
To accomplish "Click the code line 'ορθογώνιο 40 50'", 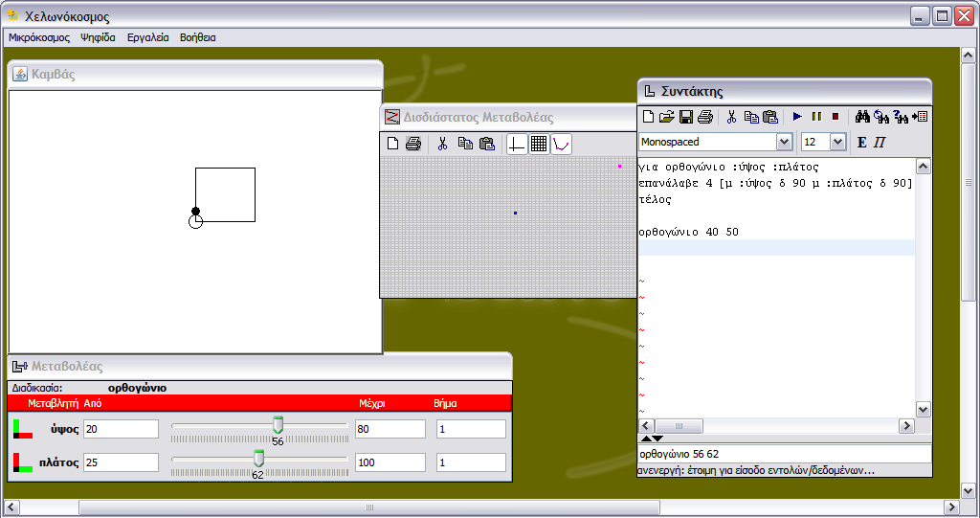I will click(x=689, y=232).
